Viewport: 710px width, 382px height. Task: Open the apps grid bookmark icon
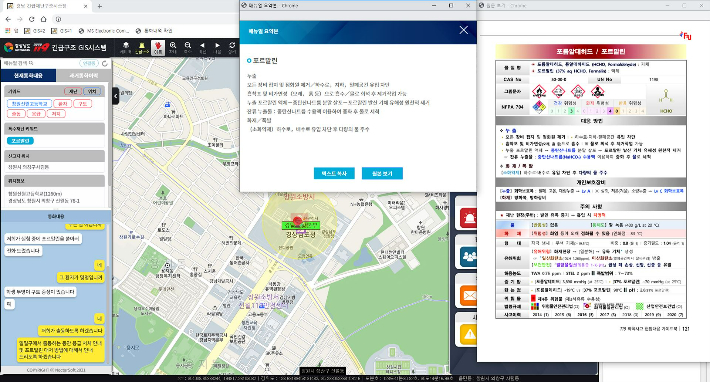tap(8, 31)
